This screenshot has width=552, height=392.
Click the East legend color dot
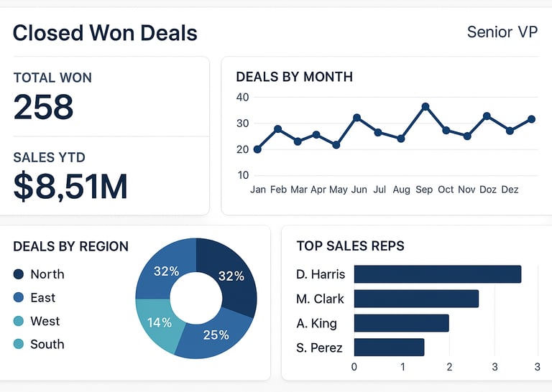click(x=19, y=298)
